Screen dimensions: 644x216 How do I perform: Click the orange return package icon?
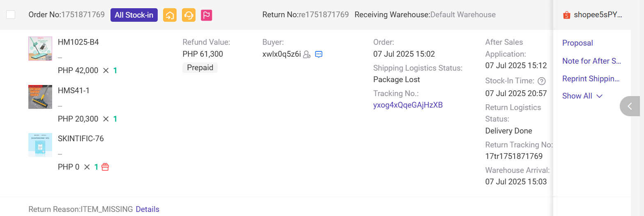pyautogui.click(x=170, y=15)
